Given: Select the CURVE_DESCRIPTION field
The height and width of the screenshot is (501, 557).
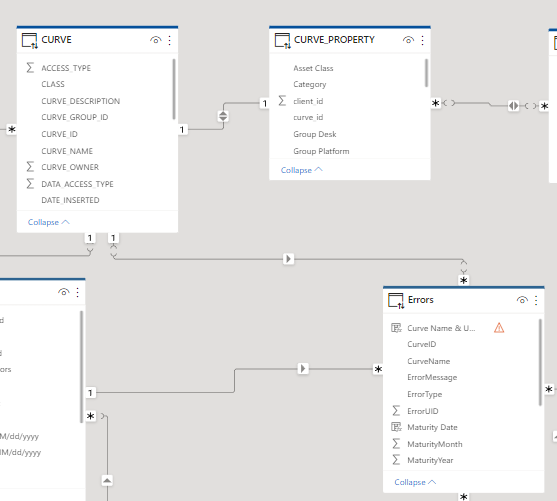Looking at the screenshot, I should pos(81,101).
